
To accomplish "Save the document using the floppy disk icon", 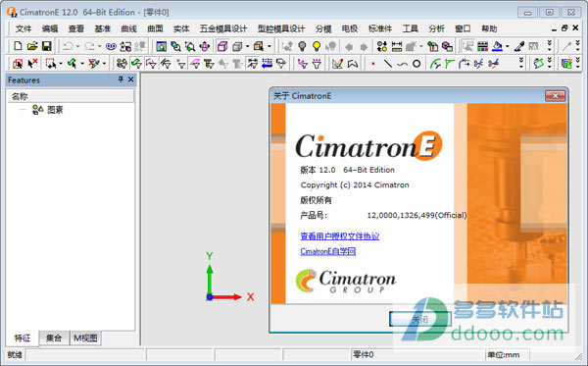I will pyautogui.click(x=46, y=46).
